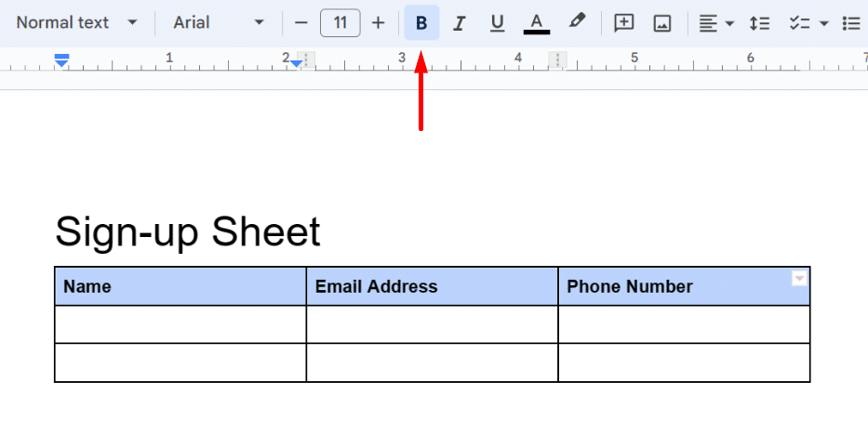Click the Email Address header cell
The height and width of the screenshot is (422, 868).
(432, 286)
